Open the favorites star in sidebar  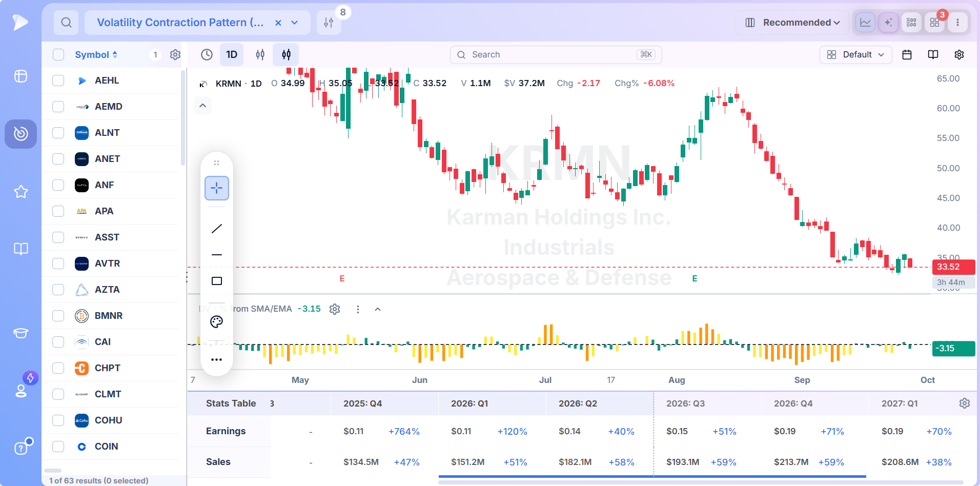click(x=21, y=192)
